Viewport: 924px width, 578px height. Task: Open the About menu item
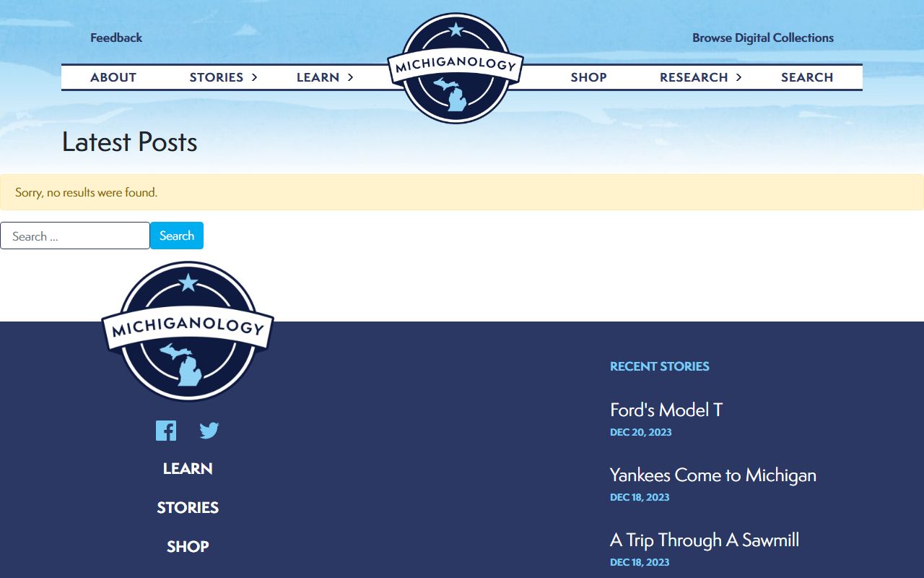[113, 77]
